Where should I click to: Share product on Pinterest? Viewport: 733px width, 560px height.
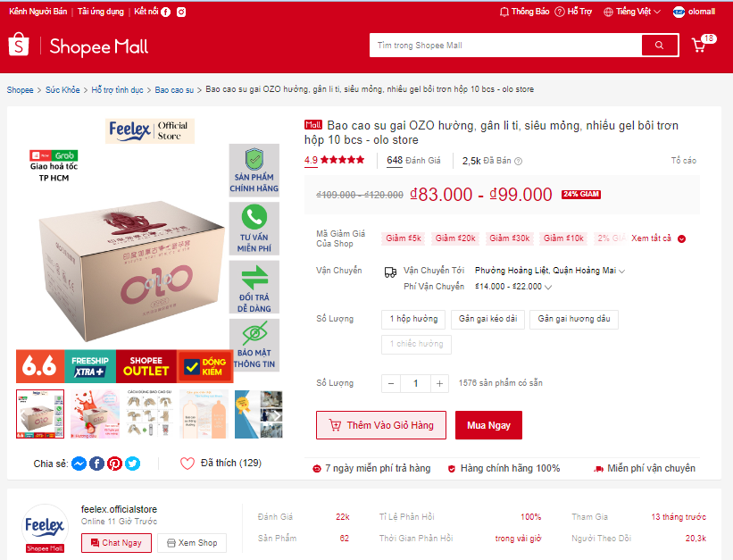(x=114, y=464)
